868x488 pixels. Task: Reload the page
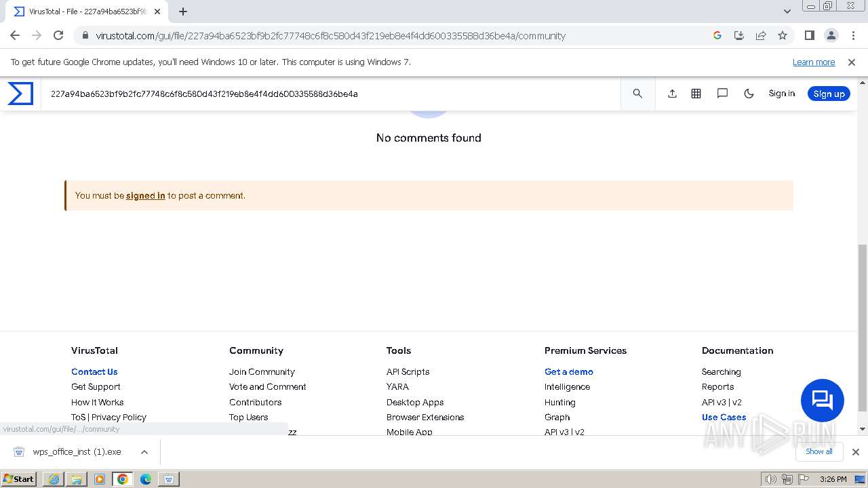click(58, 35)
